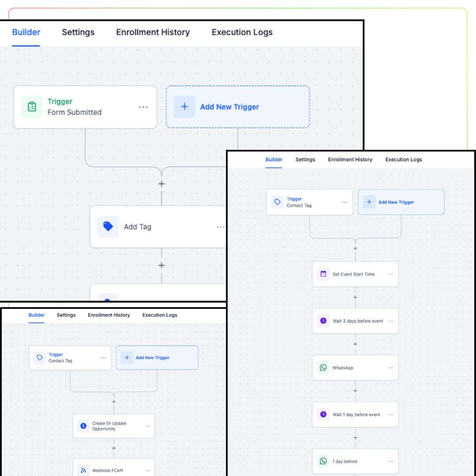Open Settings tab in the Webhook FCAPI workflow
Viewport: 476px width, 476px height.
coord(66,315)
